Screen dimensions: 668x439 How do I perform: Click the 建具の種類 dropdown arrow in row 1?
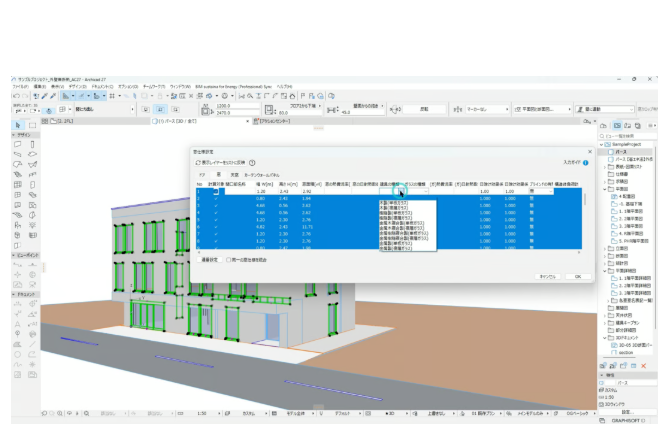pos(400,190)
